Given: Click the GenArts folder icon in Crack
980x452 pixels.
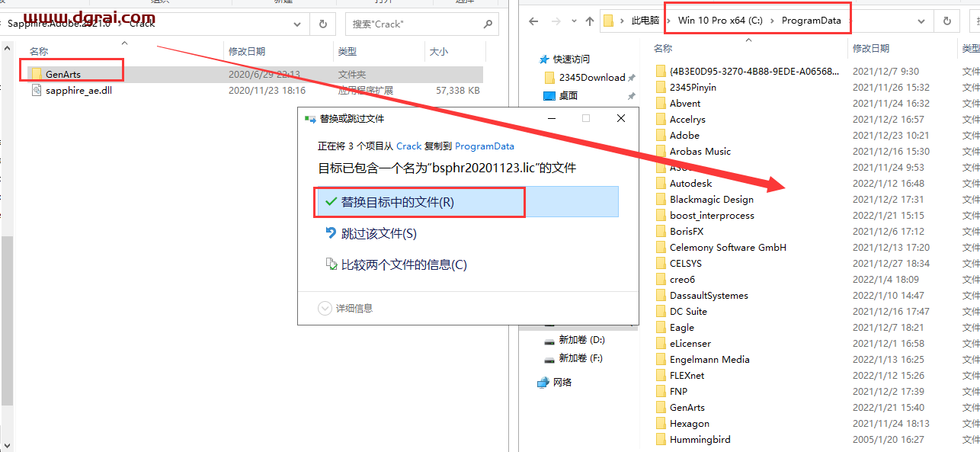Looking at the screenshot, I should tap(36, 75).
